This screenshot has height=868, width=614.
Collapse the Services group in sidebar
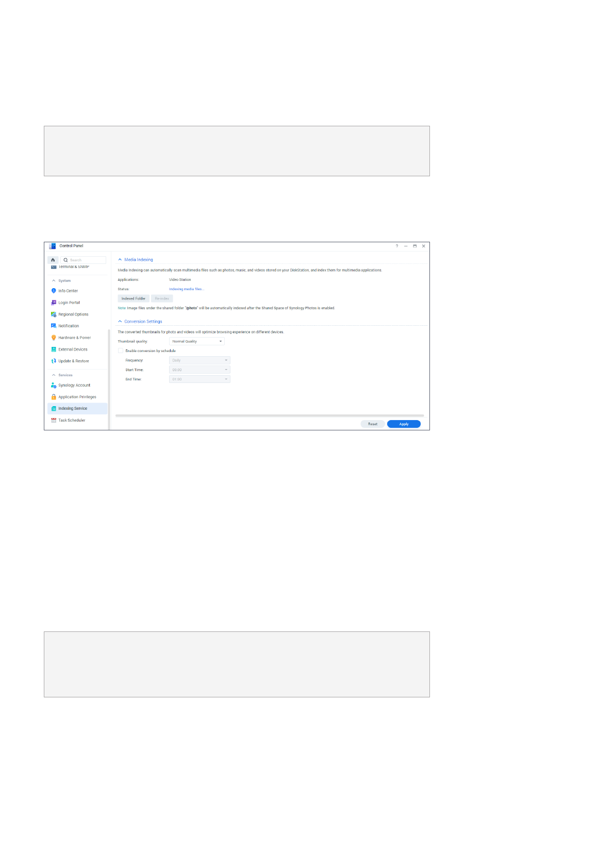tap(54, 375)
